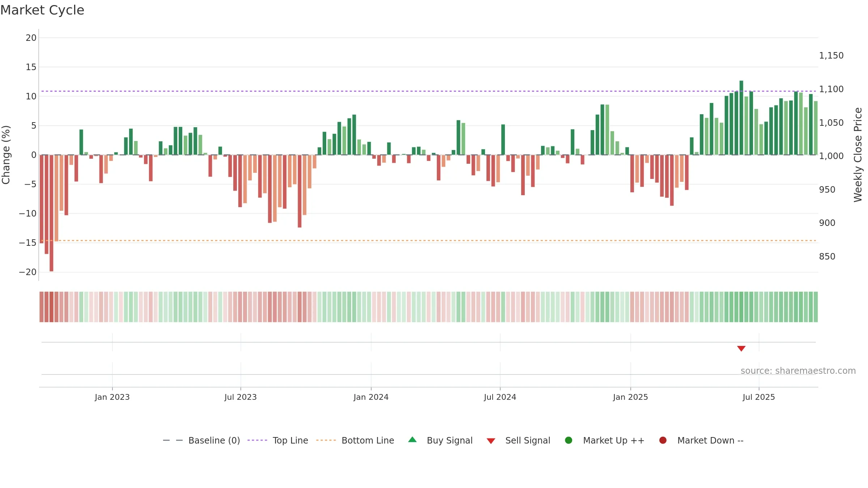Toggle the Buy Signal legend entry
This screenshot has height=488, width=868.
[x=440, y=440]
